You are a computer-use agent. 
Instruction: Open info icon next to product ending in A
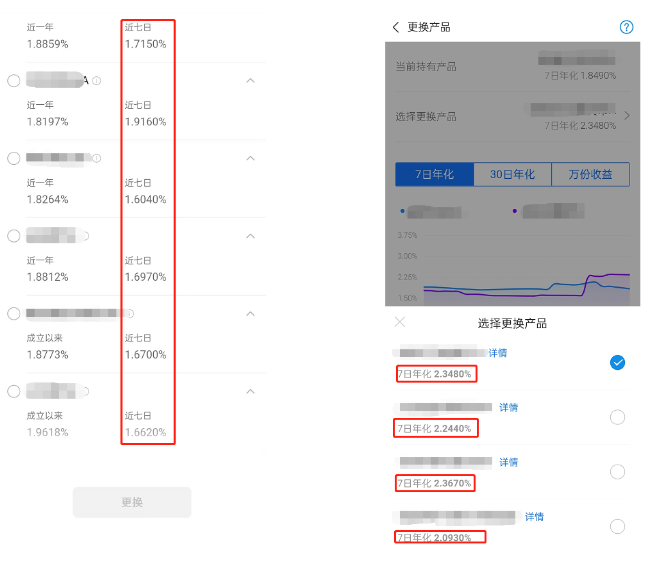coord(97,80)
